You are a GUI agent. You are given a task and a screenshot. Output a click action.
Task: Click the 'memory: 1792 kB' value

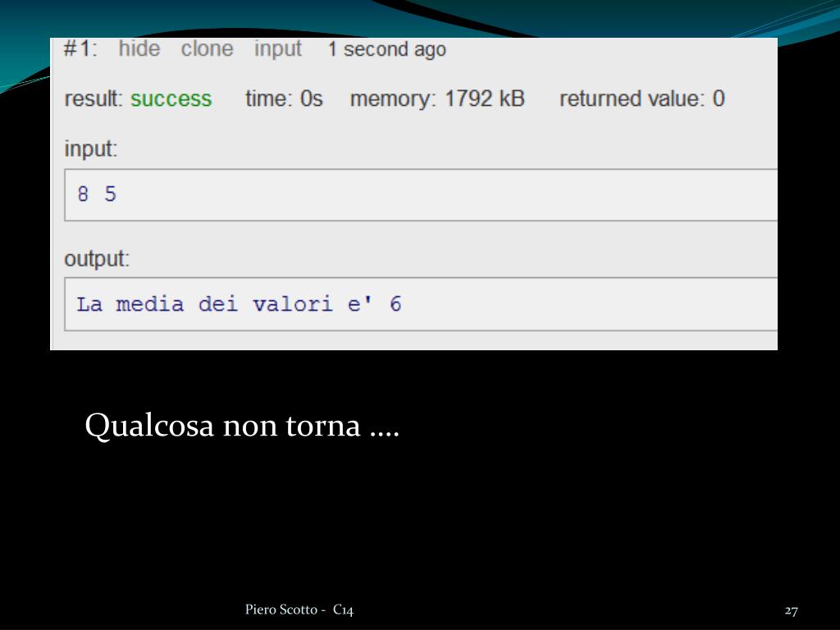[x=437, y=98]
